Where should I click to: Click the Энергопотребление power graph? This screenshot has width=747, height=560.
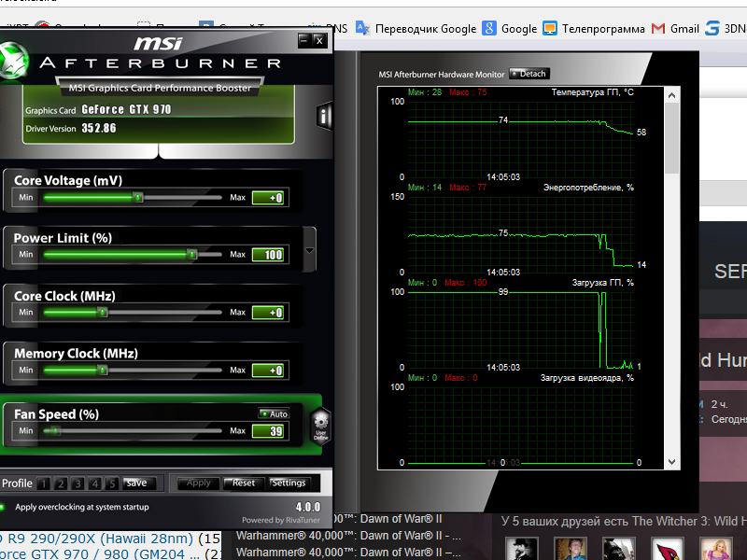[521, 234]
